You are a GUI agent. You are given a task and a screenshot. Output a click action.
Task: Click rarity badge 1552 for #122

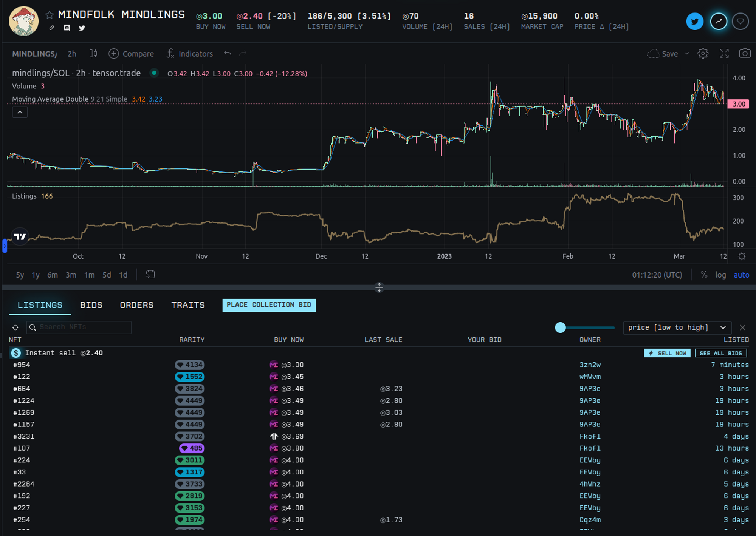(190, 377)
